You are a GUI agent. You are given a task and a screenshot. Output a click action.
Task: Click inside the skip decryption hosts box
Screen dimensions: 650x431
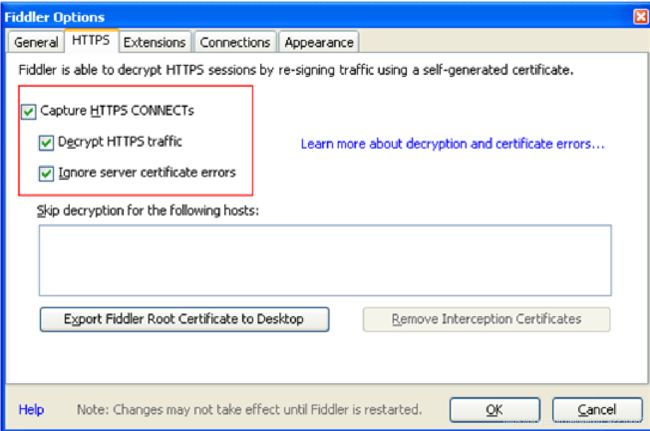click(324, 260)
